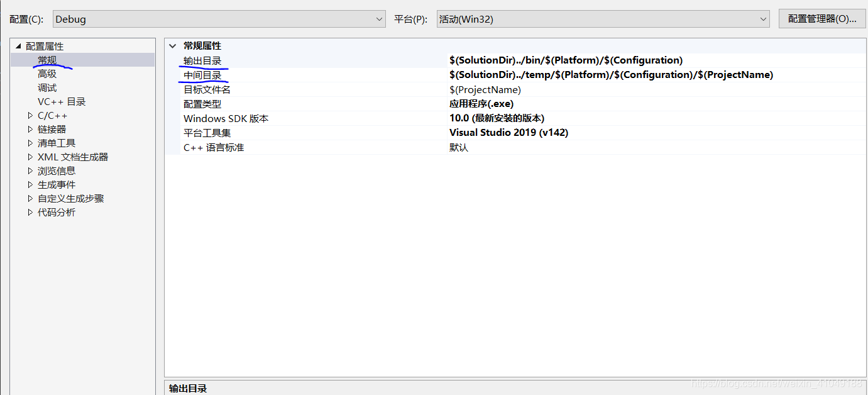The image size is (868, 395).
Task: Click the 配置类型 应用程序(.exe) value
Action: pos(481,104)
